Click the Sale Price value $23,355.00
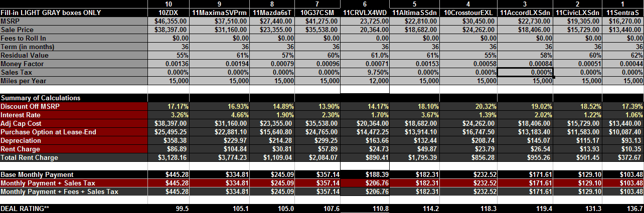 click(x=271, y=30)
